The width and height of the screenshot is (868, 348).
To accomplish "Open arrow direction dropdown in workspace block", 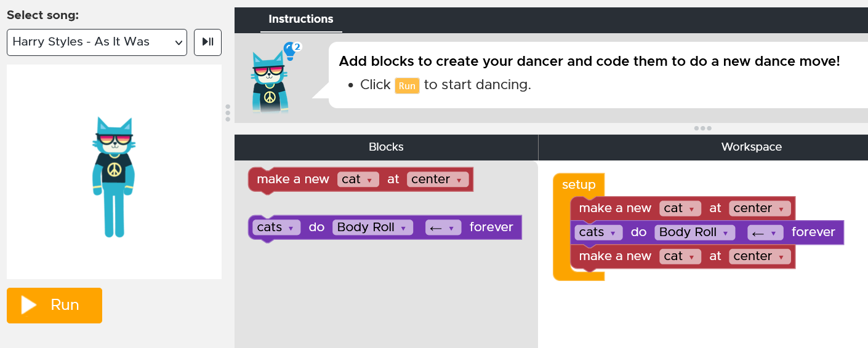I will click(x=765, y=232).
